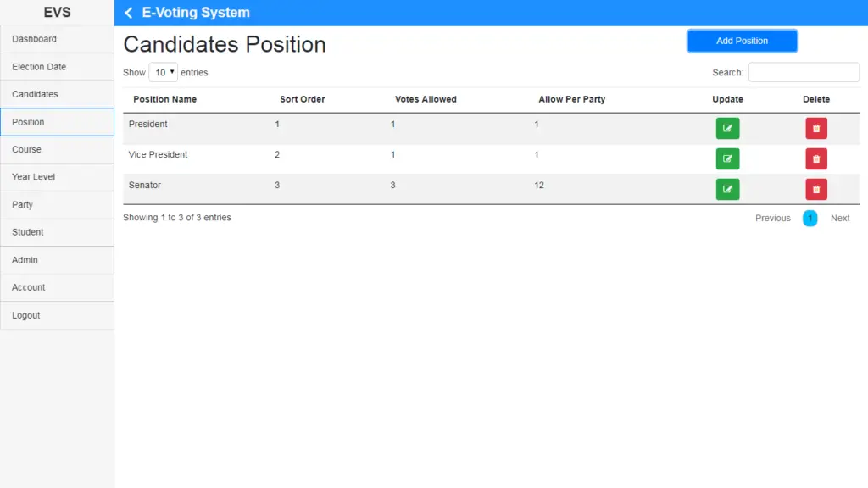Open the update editor for President position
The width and height of the screenshot is (868, 488).
727,128
